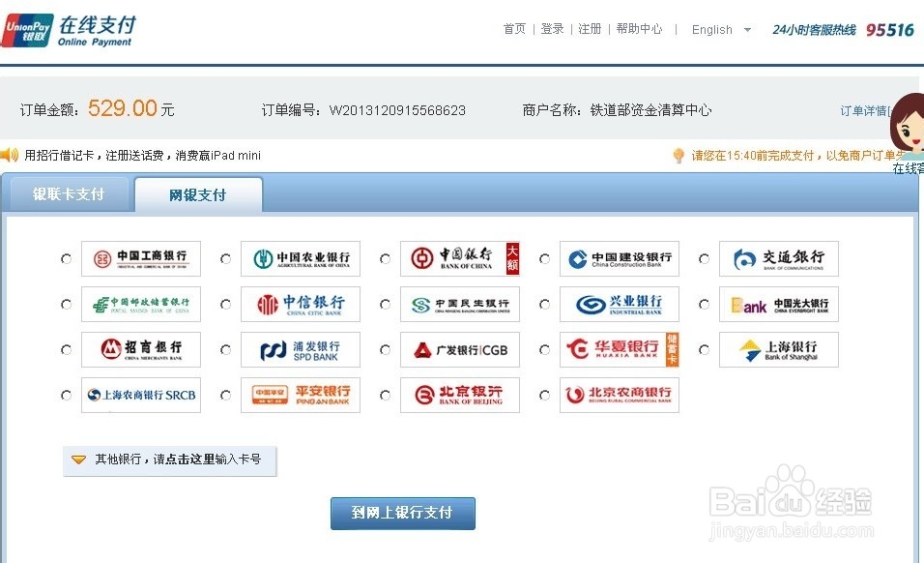Click the 招商银行 bank logo
This screenshot has height=563, width=924.
(140, 349)
